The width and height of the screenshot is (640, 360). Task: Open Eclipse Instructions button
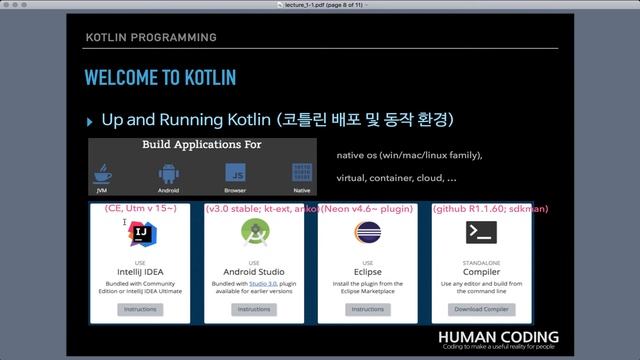(368, 309)
